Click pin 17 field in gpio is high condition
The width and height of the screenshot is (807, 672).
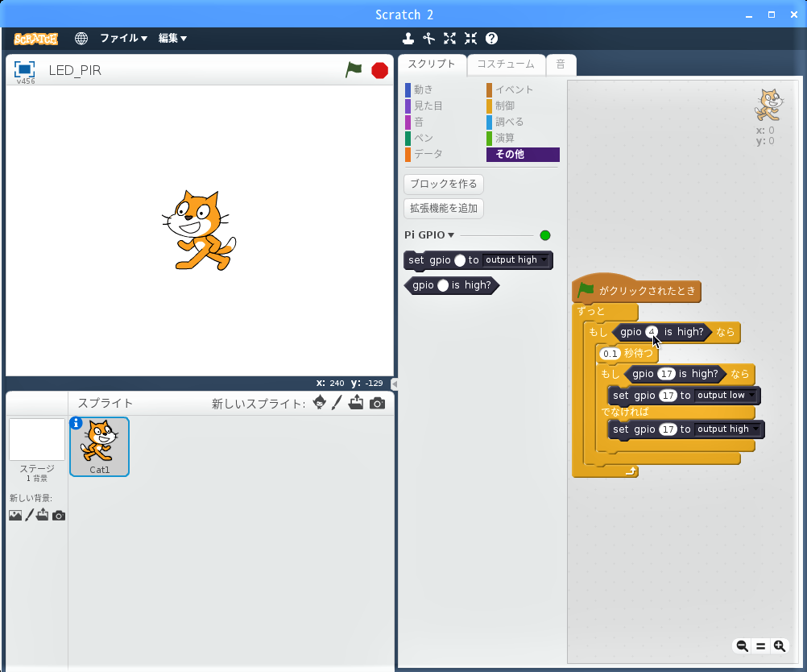click(667, 374)
